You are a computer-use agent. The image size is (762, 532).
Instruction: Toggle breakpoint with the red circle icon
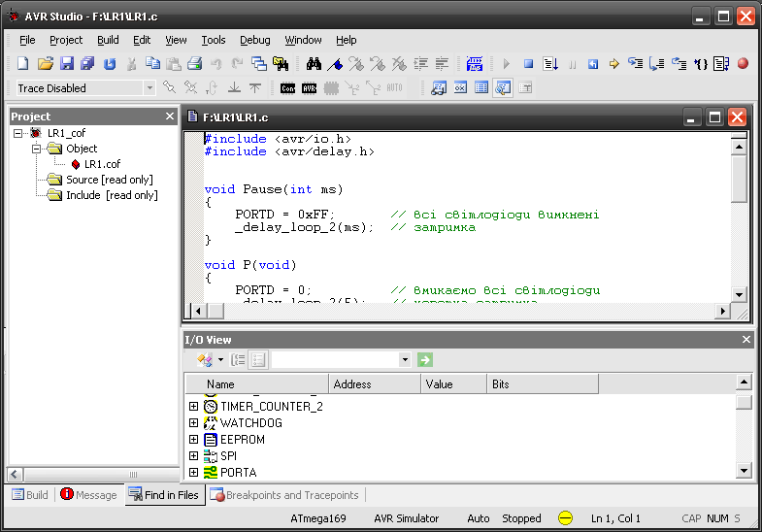(x=743, y=64)
